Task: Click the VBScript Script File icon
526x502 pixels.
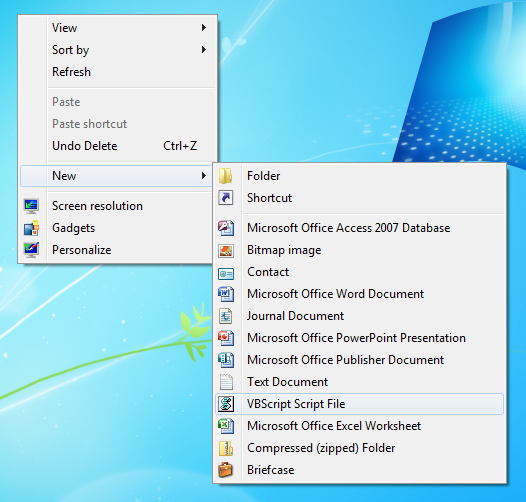Action: pos(226,404)
